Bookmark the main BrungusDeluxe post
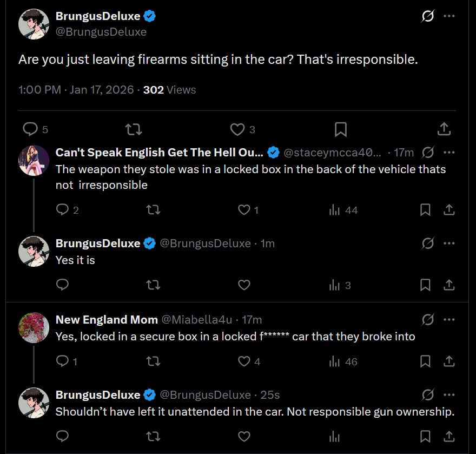Image resolution: width=476 pixels, height=454 pixels. tap(340, 129)
